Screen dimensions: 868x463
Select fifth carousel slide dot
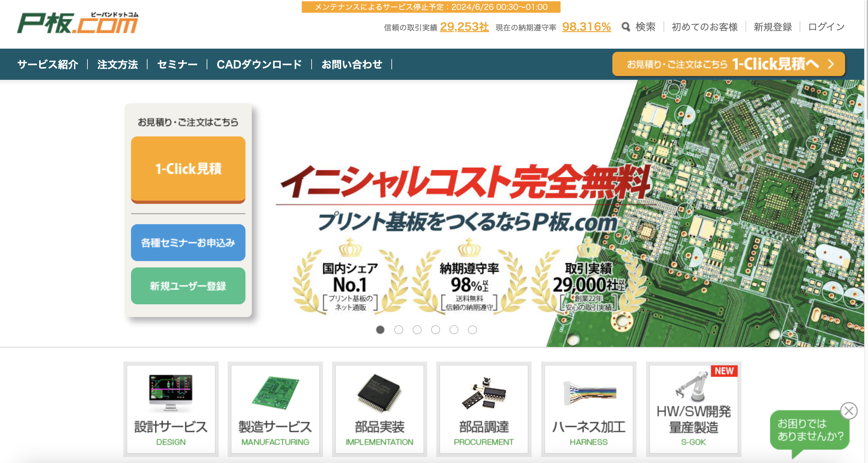pyautogui.click(x=454, y=329)
